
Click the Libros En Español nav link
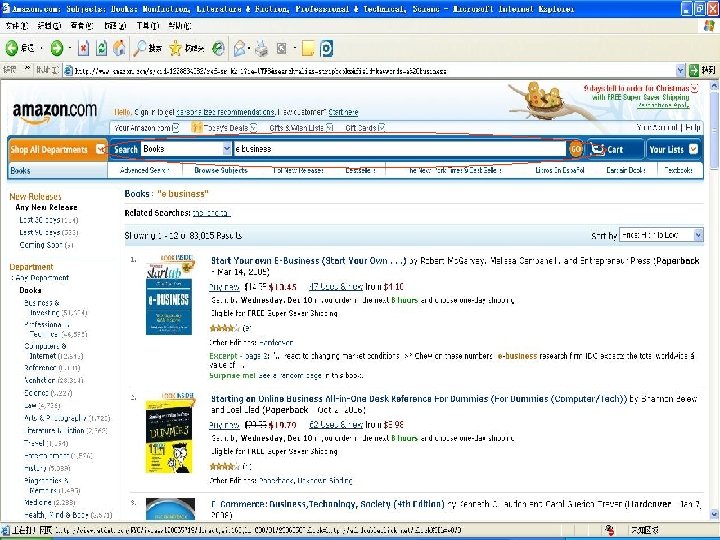click(x=559, y=170)
